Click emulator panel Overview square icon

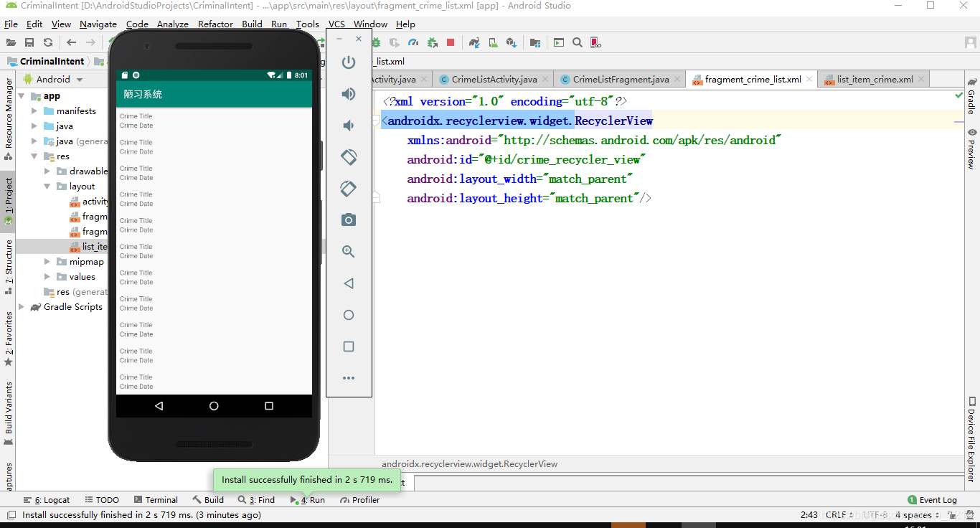349,346
